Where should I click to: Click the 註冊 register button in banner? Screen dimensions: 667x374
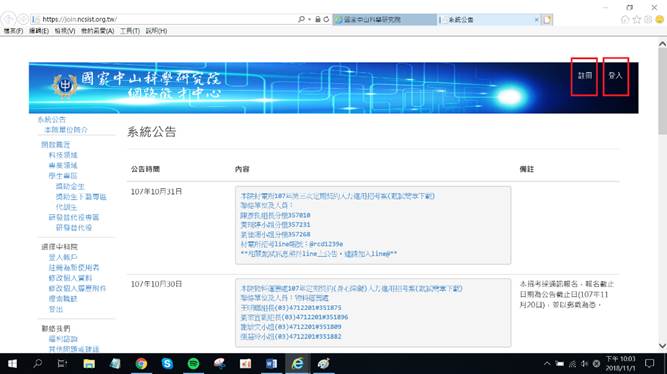coord(584,76)
